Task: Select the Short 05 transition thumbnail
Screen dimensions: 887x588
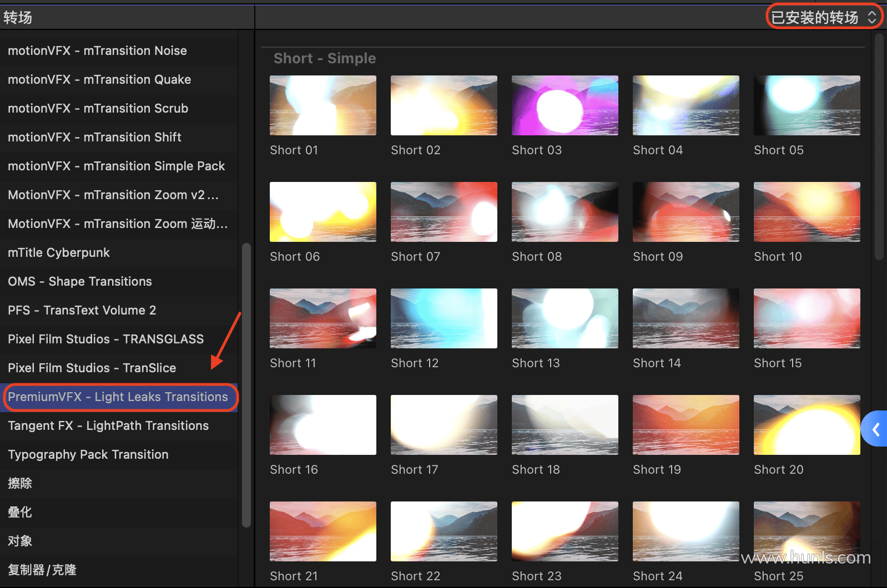Action: pos(807,105)
